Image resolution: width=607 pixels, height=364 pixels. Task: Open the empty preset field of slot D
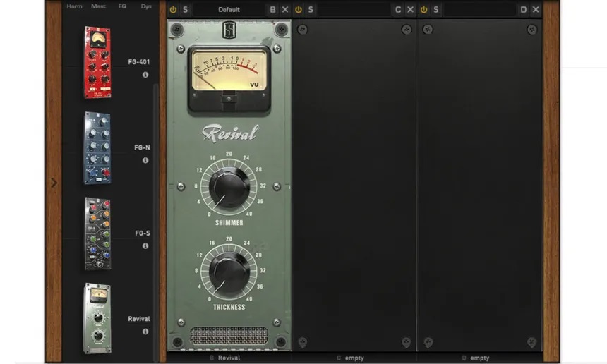(x=480, y=10)
